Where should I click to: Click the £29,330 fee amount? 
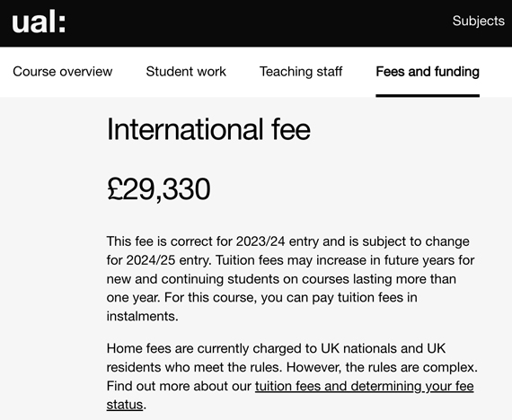pyautogui.click(x=159, y=189)
